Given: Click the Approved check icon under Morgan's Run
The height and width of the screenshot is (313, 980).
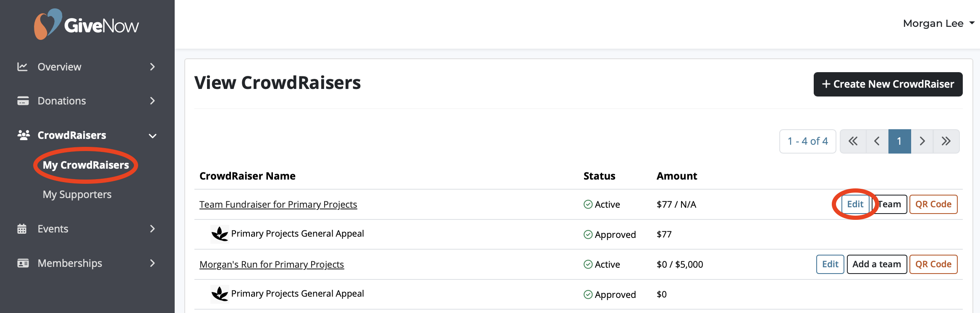Looking at the screenshot, I should pos(588,295).
